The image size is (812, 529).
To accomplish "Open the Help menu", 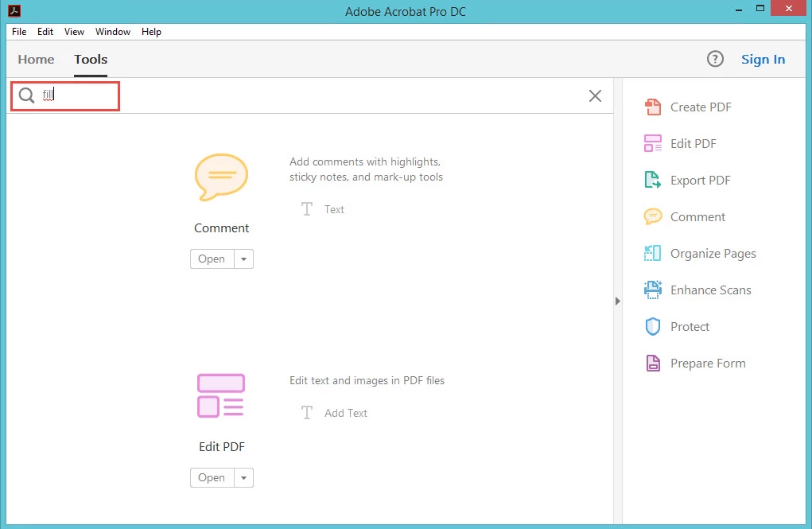I will click(151, 32).
